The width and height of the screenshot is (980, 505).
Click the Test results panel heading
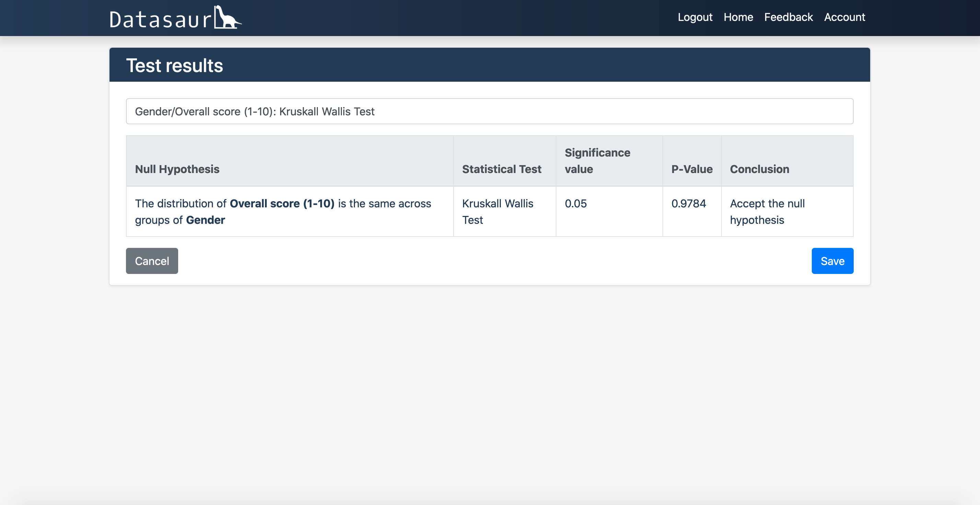click(174, 66)
